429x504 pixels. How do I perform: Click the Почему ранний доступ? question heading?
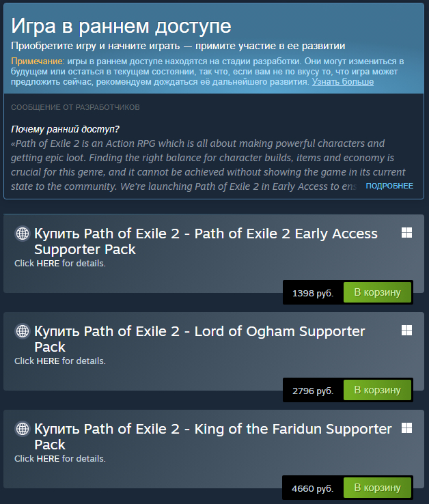[x=66, y=129]
